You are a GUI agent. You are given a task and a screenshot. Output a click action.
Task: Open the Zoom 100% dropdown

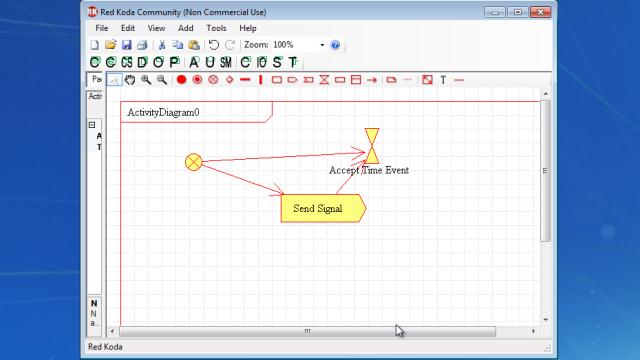pos(322,45)
